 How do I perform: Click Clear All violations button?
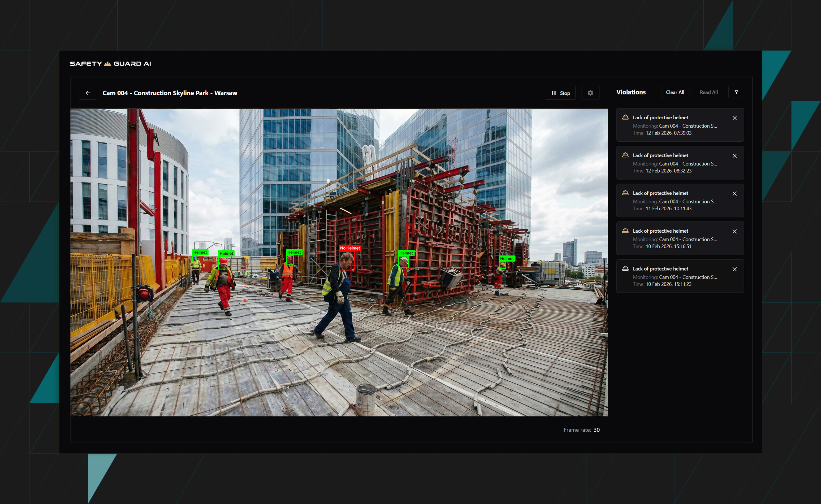coord(675,92)
